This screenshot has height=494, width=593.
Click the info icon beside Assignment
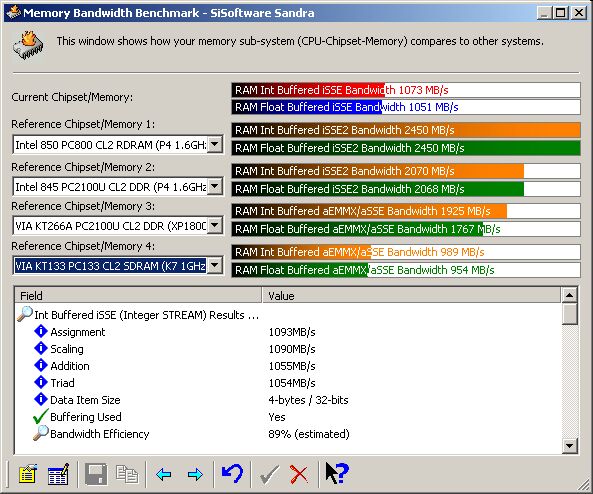[x=40, y=331]
